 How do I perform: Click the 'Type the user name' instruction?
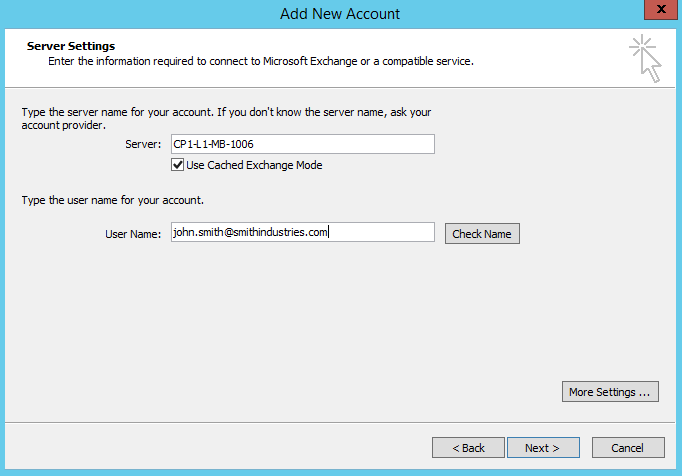tap(113, 200)
